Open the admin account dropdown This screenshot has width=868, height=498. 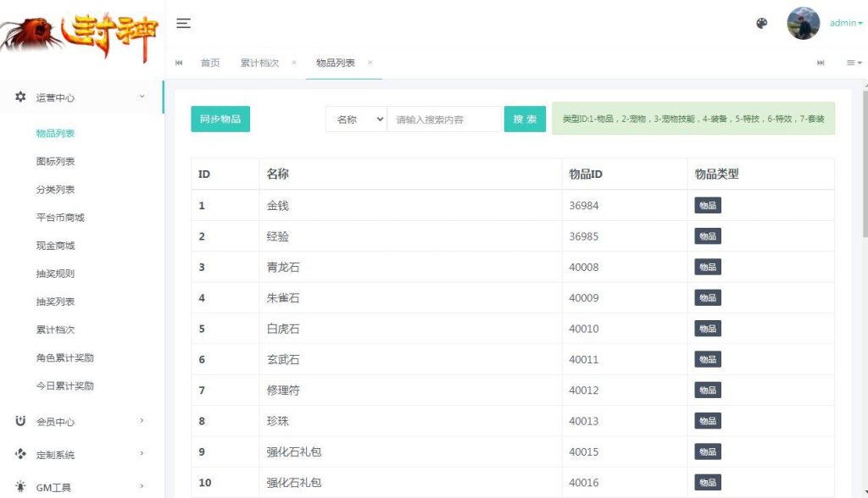click(x=844, y=24)
